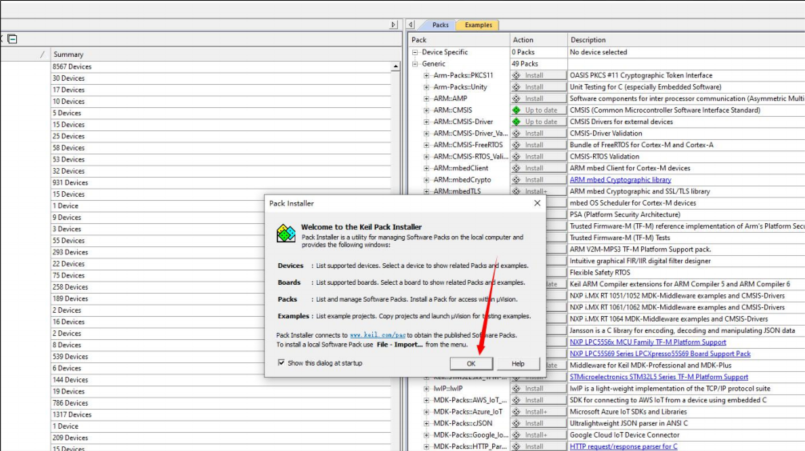The image size is (805, 451).
Task: Install the ARM::AMP pack
Action: point(539,98)
